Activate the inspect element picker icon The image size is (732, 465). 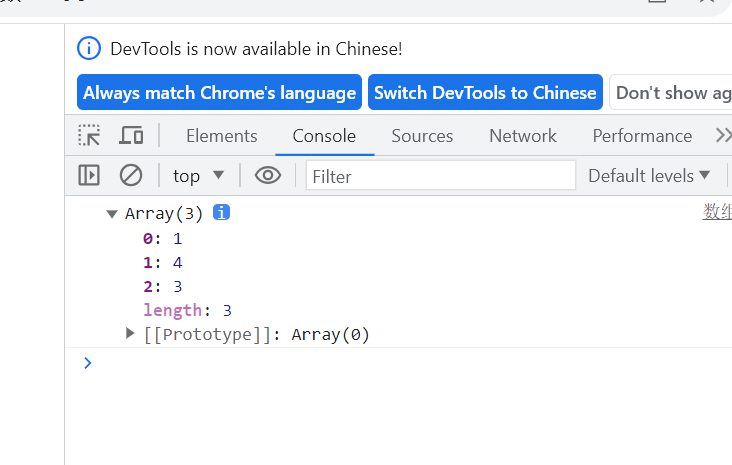(x=89, y=136)
